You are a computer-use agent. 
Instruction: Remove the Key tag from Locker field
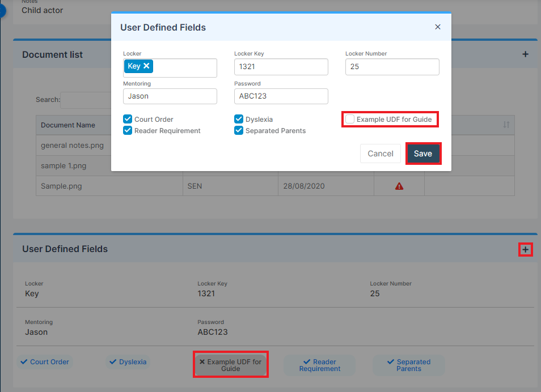(146, 66)
